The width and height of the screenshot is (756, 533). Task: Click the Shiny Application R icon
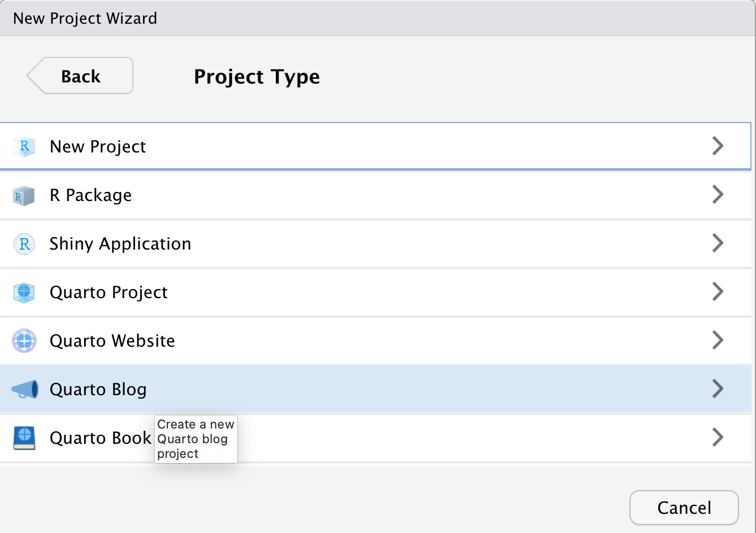coord(24,244)
